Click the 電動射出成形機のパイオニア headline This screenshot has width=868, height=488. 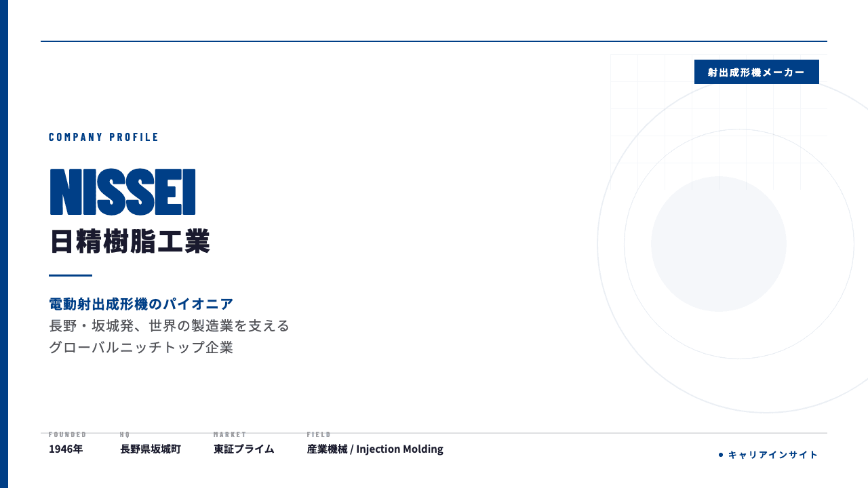pyautogui.click(x=141, y=304)
